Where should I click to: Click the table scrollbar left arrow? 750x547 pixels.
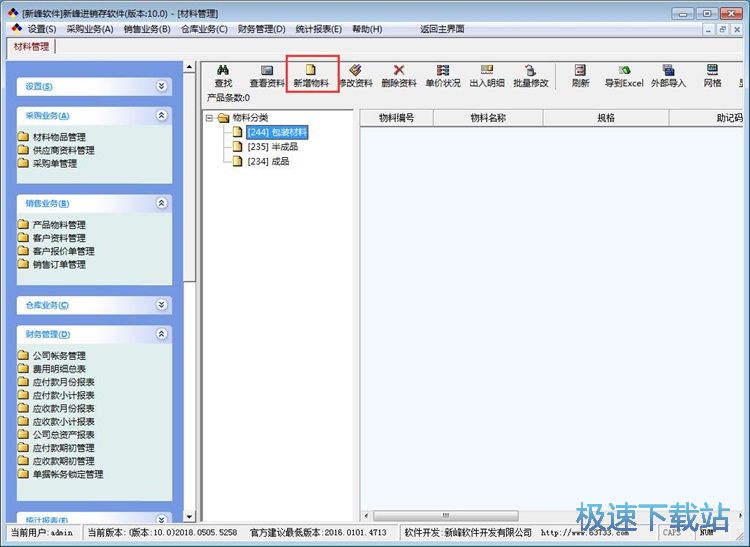(366, 515)
